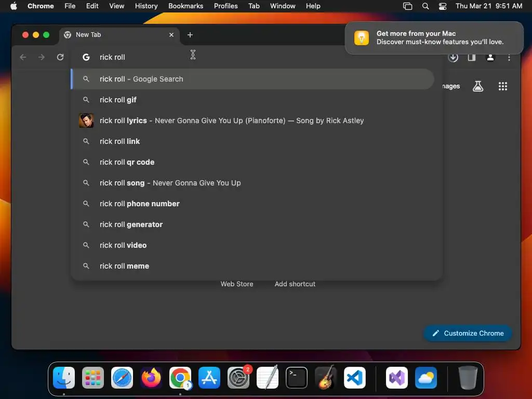This screenshot has width=532, height=399.
Task: Click the date and time in menu bar
Action: point(488,6)
